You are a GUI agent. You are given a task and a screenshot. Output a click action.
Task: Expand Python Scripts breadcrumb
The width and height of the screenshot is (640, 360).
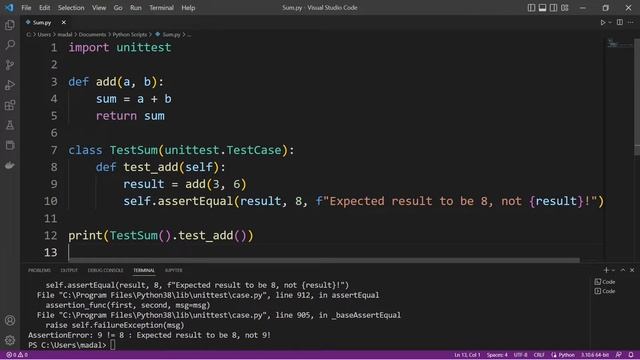click(x=129, y=35)
